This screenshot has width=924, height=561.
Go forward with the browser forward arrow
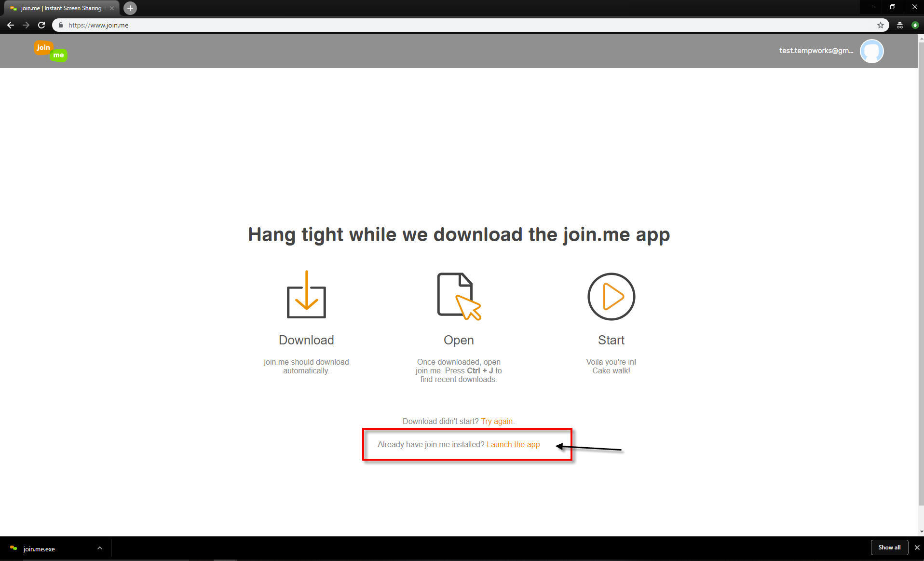[x=26, y=25]
